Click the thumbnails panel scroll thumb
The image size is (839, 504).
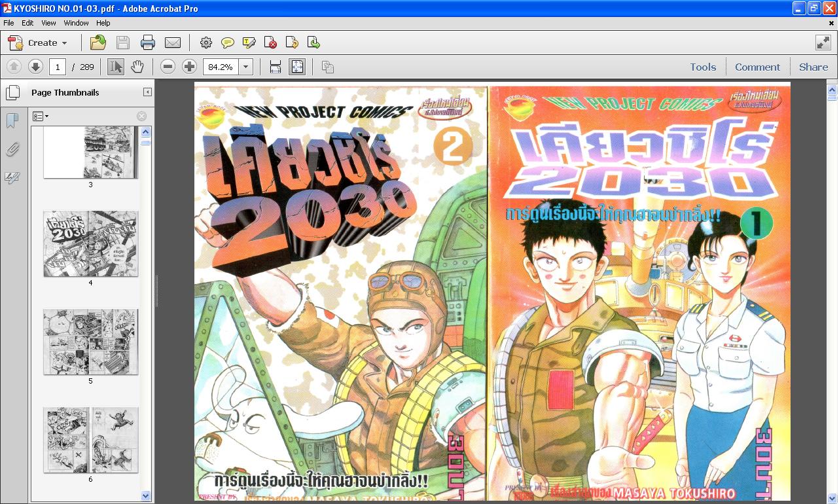point(146,142)
